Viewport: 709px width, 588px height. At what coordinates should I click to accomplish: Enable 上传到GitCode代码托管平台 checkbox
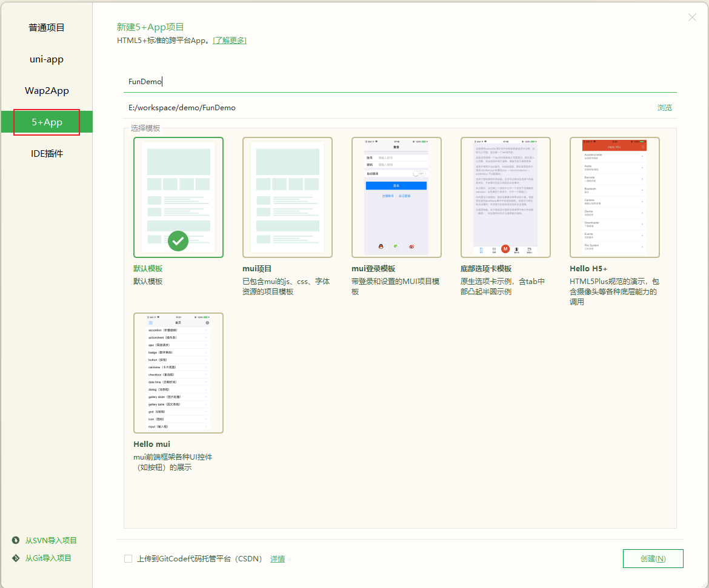(128, 558)
